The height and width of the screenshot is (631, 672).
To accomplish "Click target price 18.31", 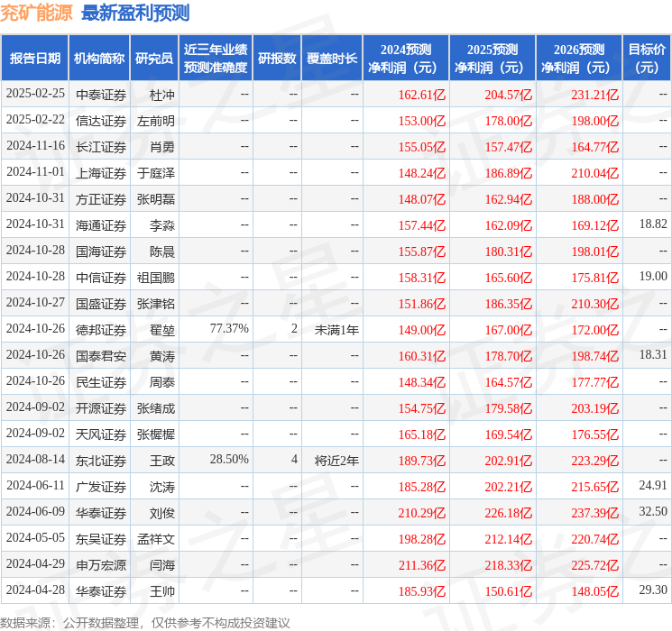I will coord(653,354).
